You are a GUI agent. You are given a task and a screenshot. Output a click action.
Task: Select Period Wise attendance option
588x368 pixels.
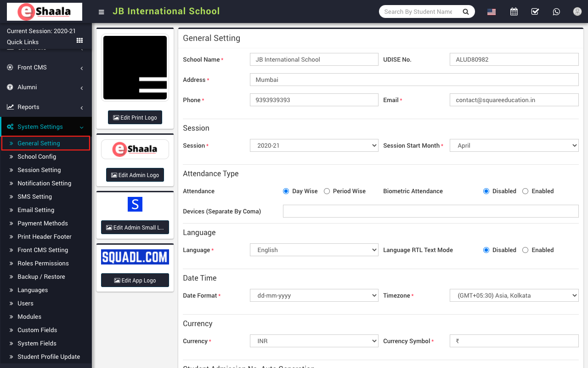pyautogui.click(x=327, y=191)
